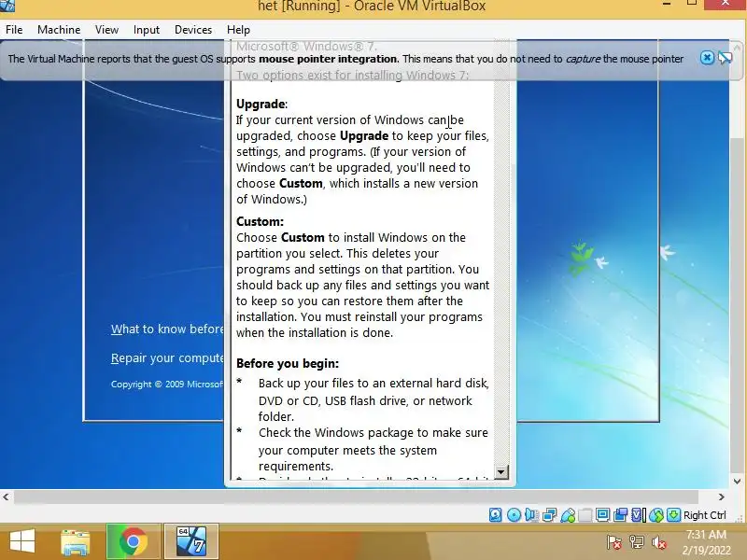Click the network tray icon

(x=637, y=542)
